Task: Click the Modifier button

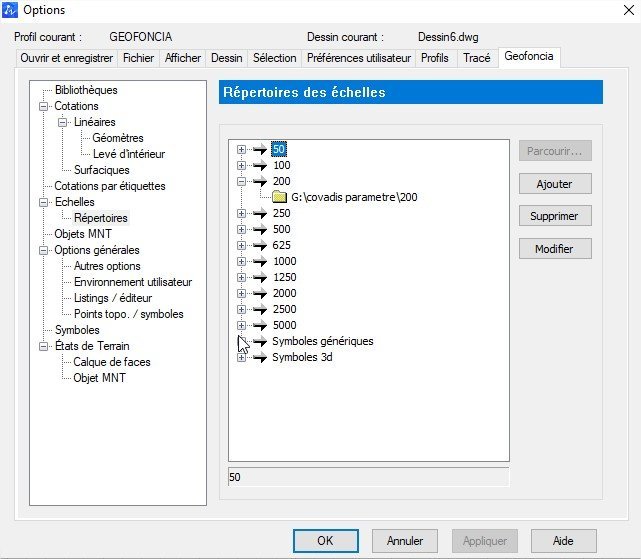Action: click(555, 249)
